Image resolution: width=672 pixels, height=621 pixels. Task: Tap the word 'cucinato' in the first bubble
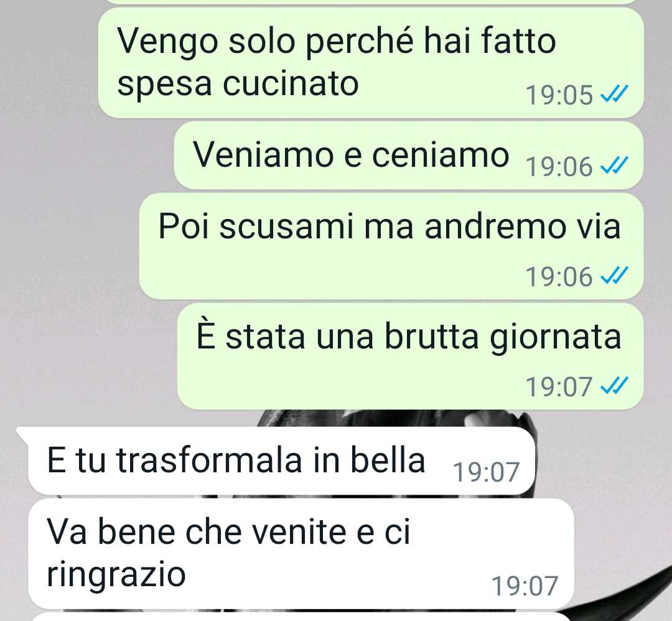(x=291, y=83)
